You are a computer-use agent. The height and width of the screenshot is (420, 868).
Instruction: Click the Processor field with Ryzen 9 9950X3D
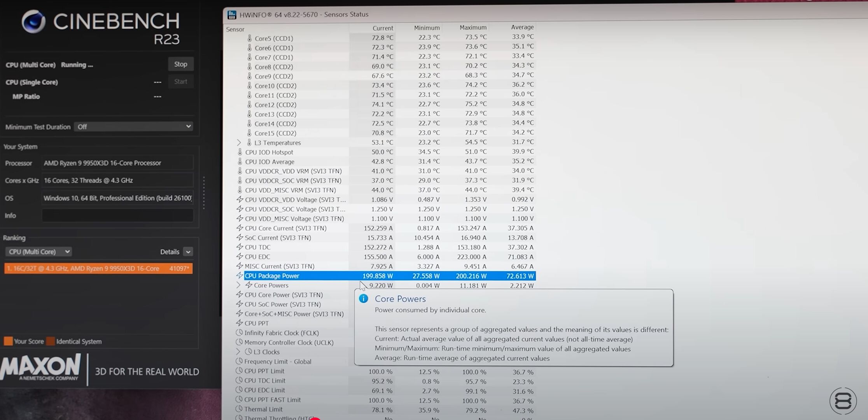(x=117, y=163)
